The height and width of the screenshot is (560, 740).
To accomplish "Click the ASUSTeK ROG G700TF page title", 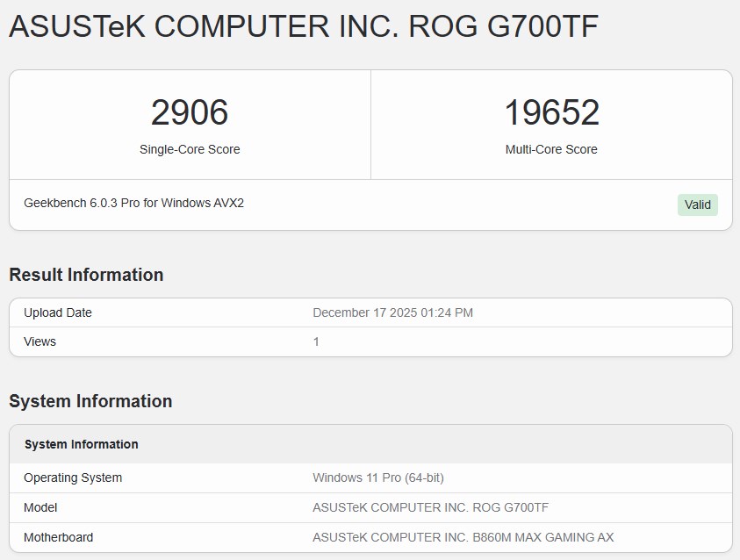I will pos(303,27).
